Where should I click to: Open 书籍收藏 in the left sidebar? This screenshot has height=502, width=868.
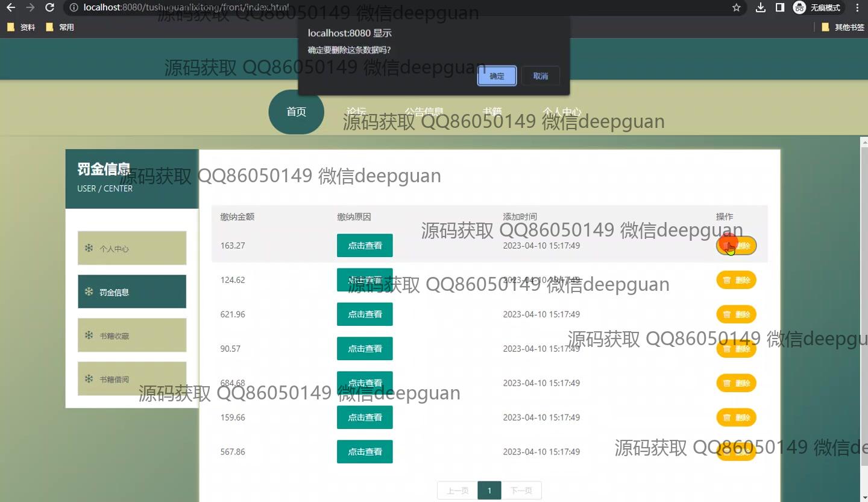[x=132, y=335]
